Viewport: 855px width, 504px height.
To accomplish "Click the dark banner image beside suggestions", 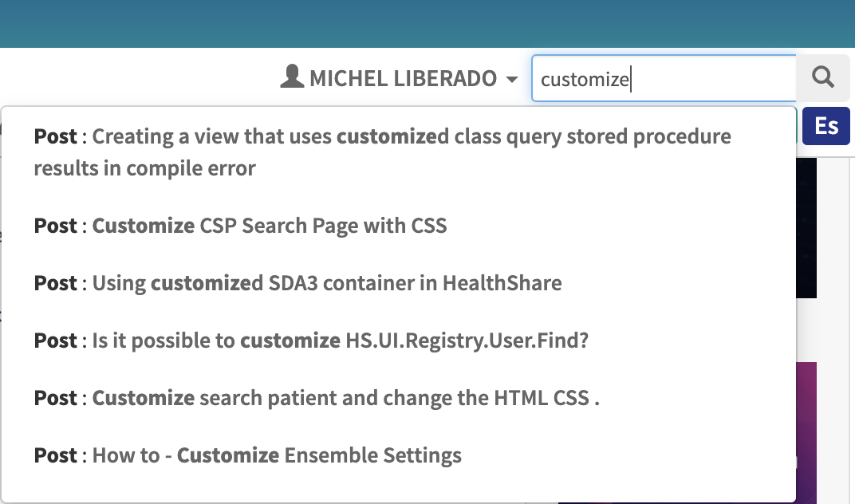I will 806,228.
